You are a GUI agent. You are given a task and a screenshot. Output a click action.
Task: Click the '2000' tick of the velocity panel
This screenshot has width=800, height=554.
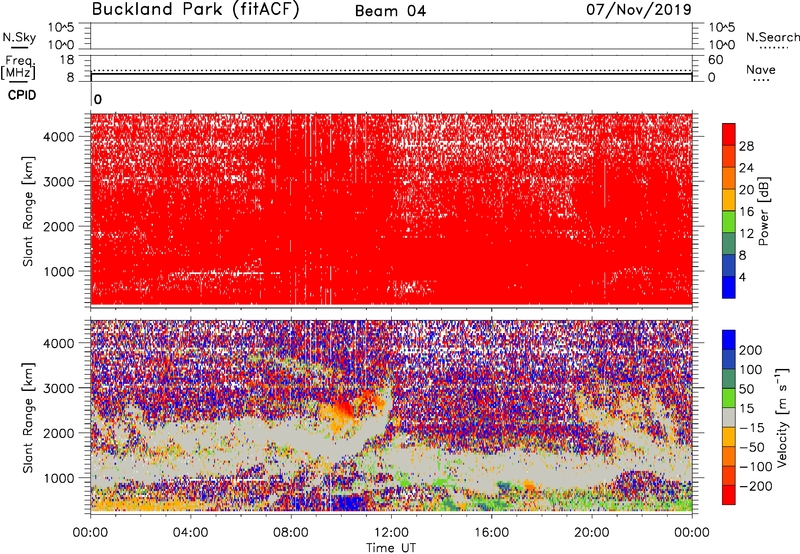point(59,433)
